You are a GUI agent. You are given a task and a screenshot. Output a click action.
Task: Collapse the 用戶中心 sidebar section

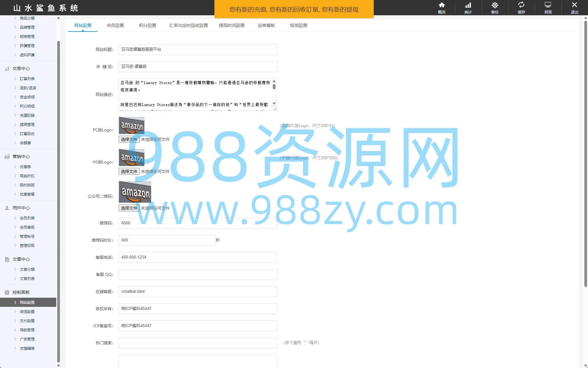click(21, 208)
